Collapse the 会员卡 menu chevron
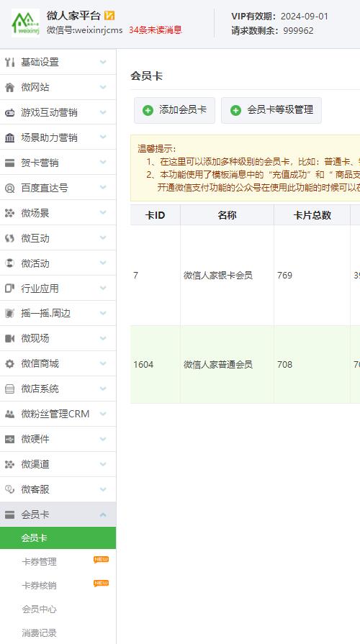This screenshot has width=360, height=644. click(103, 514)
